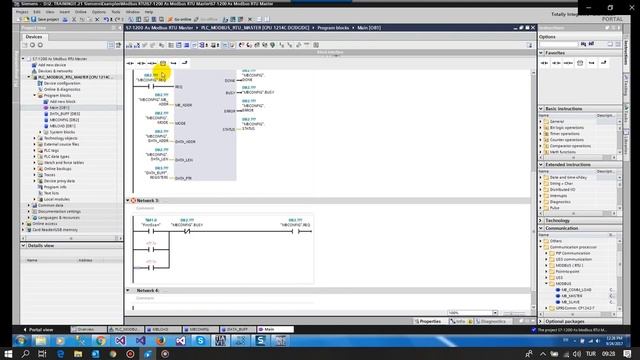The width and height of the screenshot is (640, 360).
Task: Open the Help menu
Action: pyautogui.click(x=149, y=12)
